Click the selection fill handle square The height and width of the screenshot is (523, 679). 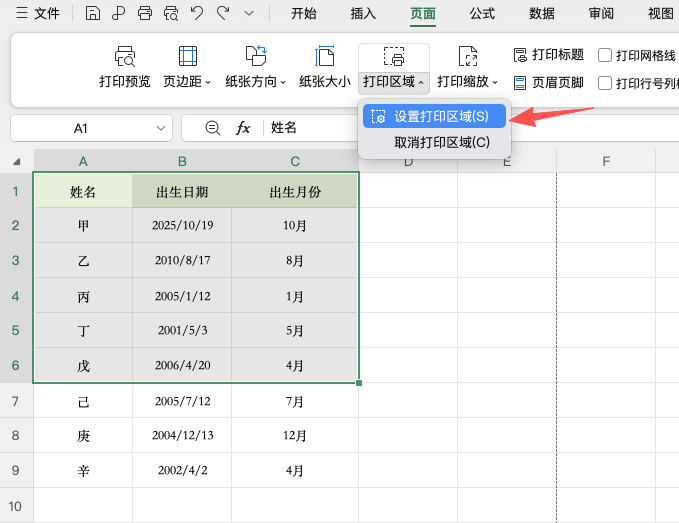point(359,383)
